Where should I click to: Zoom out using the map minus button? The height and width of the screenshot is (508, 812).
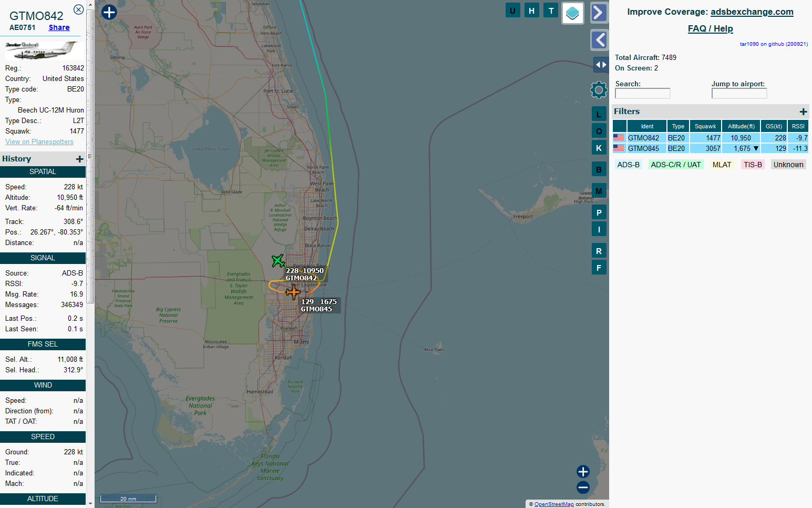(583, 487)
